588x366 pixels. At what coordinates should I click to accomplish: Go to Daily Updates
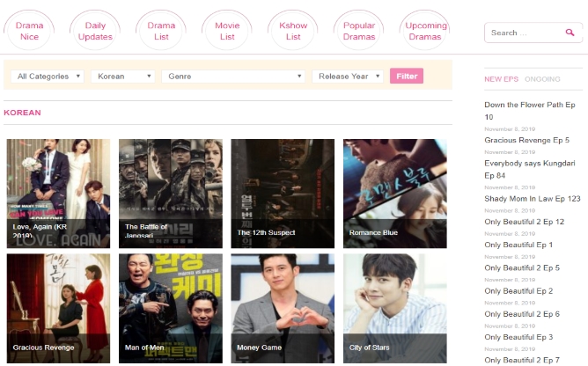pyautogui.click(x=95, y=31)
